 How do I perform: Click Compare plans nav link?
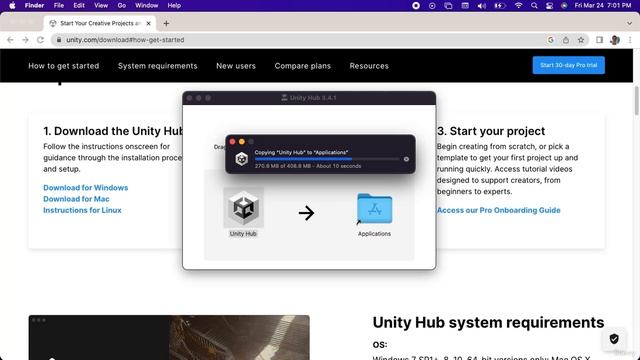click(302, 66)
